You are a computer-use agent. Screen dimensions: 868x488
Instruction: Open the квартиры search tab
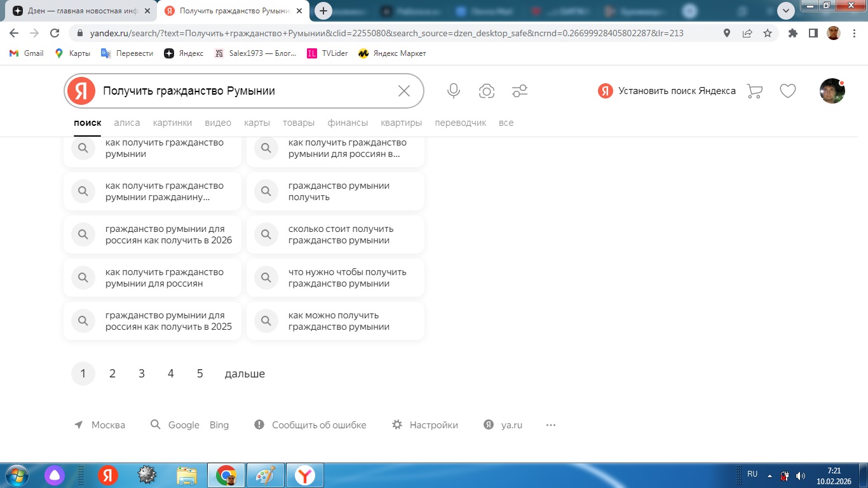(402, 123)
